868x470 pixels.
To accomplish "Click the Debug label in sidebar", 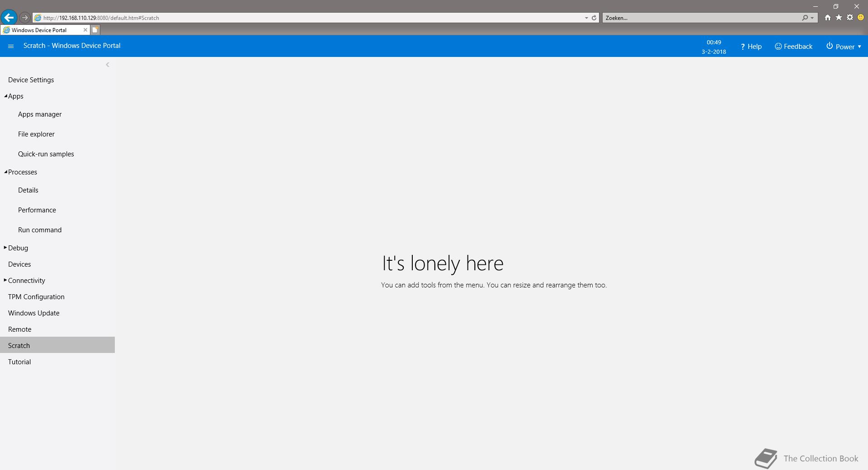I will click(18, 248).
